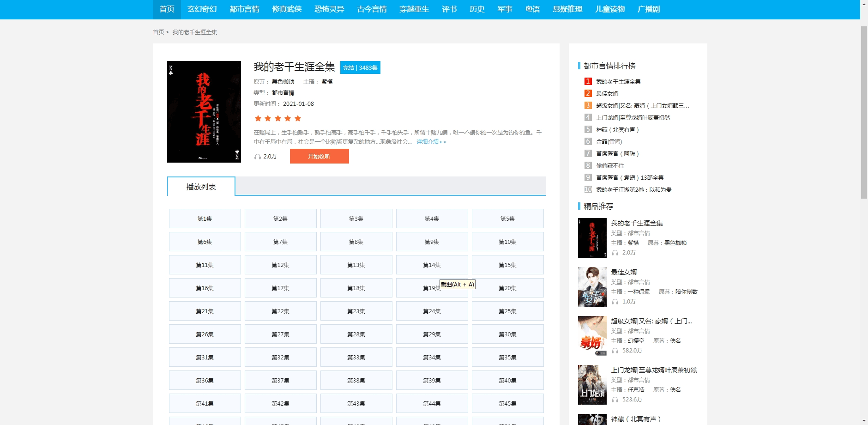Play episode 第16集
The width and height of the screenshot is (868, 425).
point(205,288)
